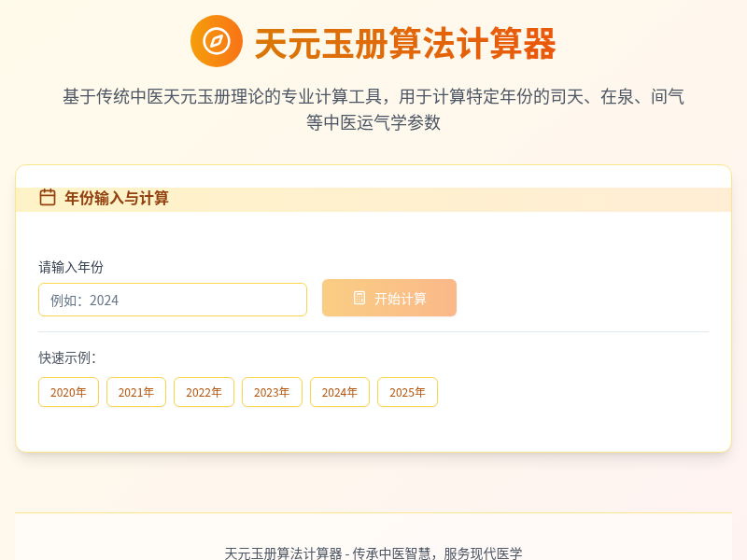The width and height of the screenshot is (747, 560).
Task: Click the calendar icon beside 年份输入与计算
Action: pos(48,197)
